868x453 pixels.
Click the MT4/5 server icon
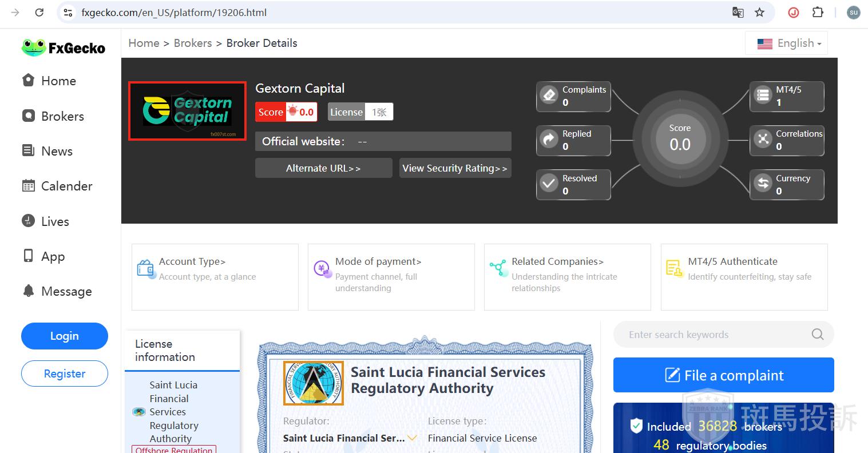pos(763,95)
